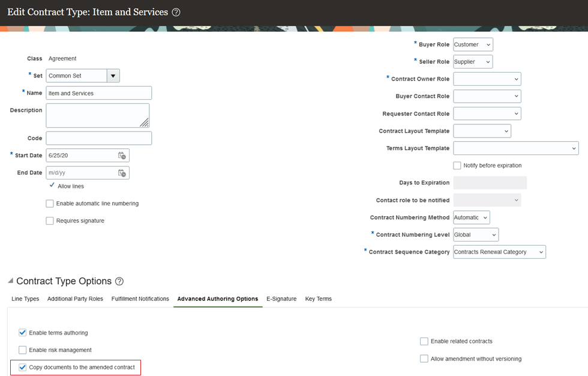Open the Set dropdown arrow

coord(113,75)
